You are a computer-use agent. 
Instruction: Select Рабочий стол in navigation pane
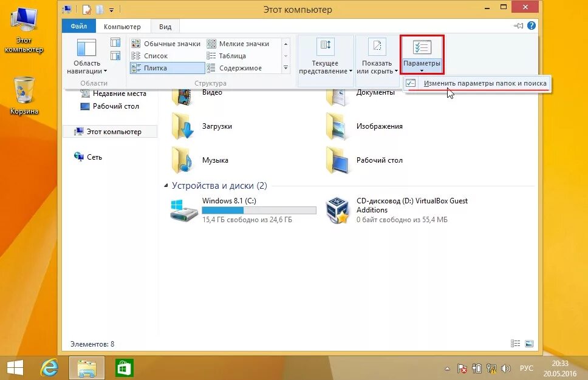tap(109, 106)
